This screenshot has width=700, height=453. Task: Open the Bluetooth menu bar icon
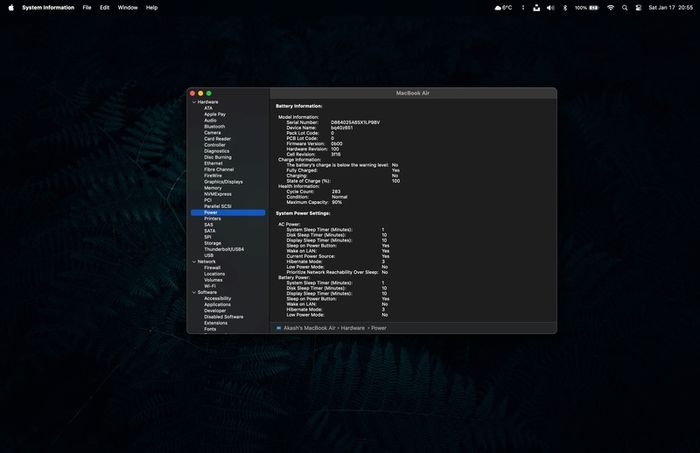(565, 8)
